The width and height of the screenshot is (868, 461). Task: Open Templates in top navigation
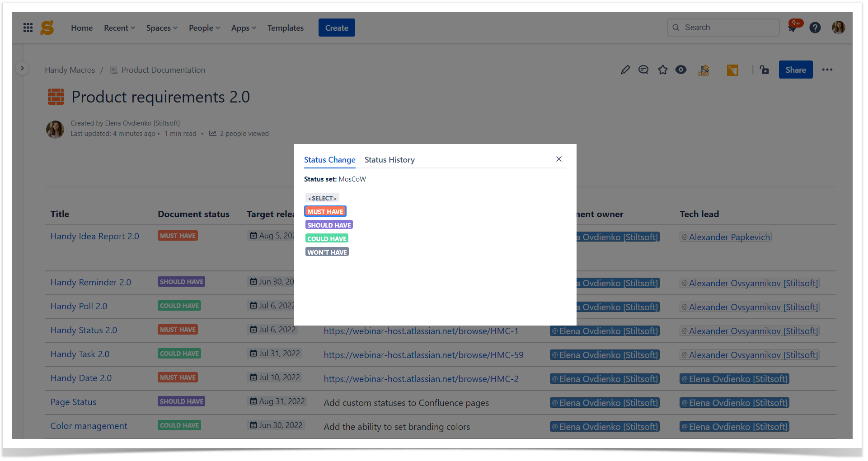coord(286,28)
